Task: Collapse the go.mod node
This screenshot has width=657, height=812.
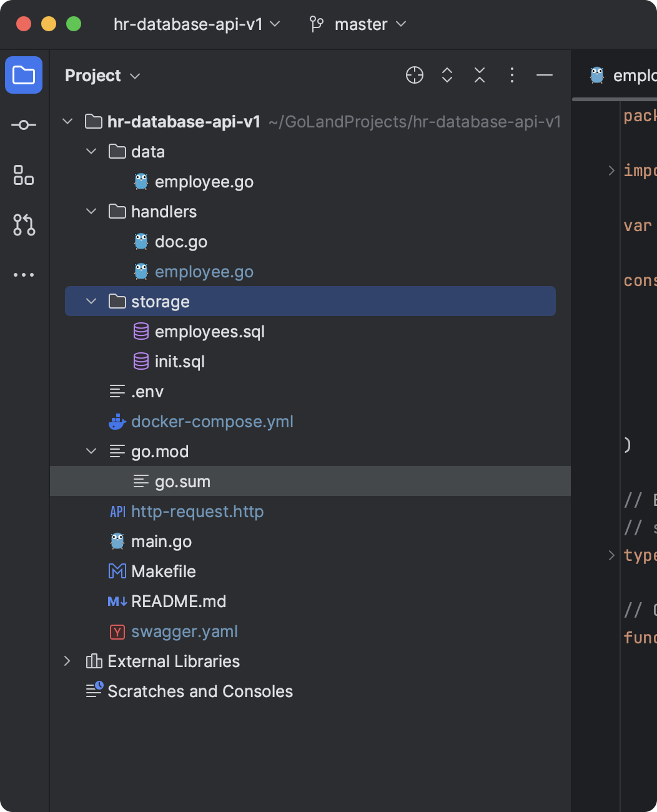Action: 91,452
